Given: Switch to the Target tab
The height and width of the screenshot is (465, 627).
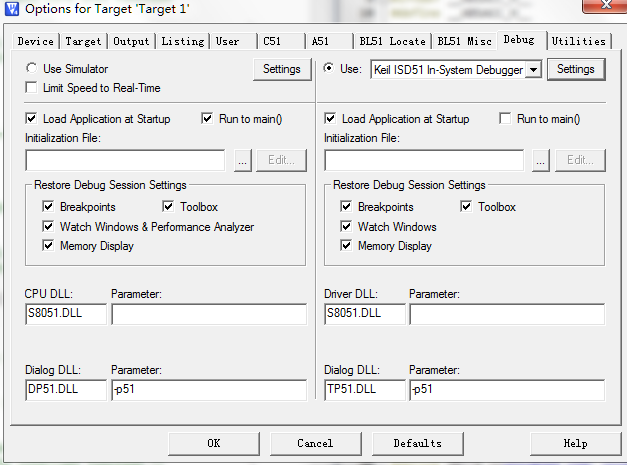Looking at the screenshot, I should coord(84,41).
